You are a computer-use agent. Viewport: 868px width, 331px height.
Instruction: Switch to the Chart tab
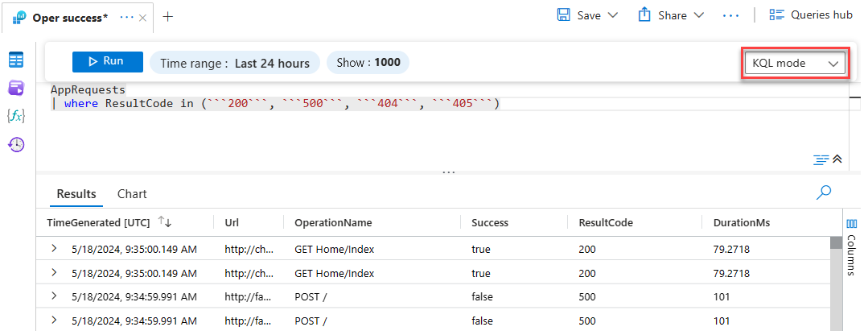132,194
